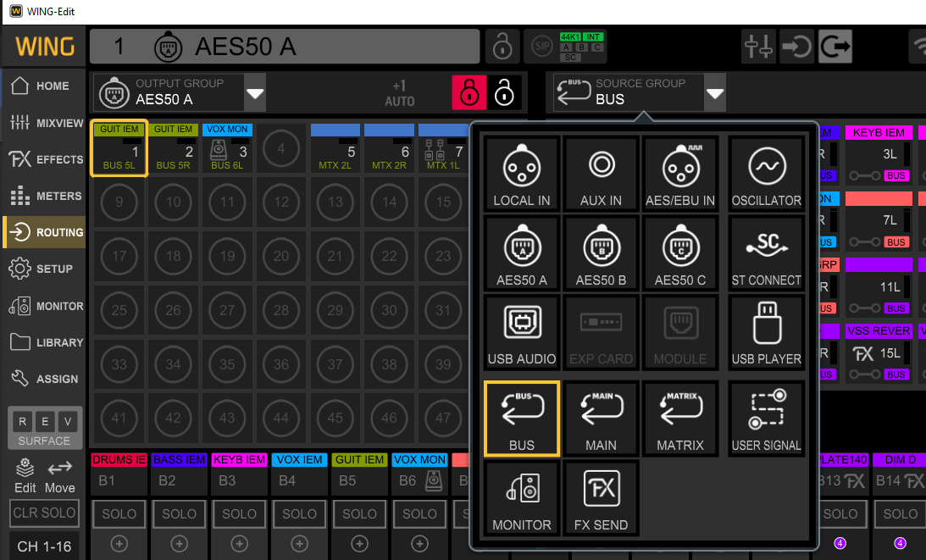Open the mixer faders view icon
Image resolution: width=926 pixels, height=560 pixels.
[x=758, y=46]
